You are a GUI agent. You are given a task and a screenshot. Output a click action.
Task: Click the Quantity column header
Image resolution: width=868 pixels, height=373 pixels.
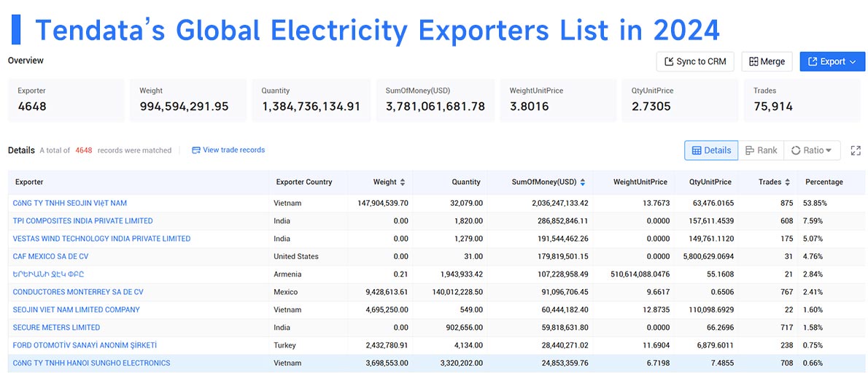(465, 182)
